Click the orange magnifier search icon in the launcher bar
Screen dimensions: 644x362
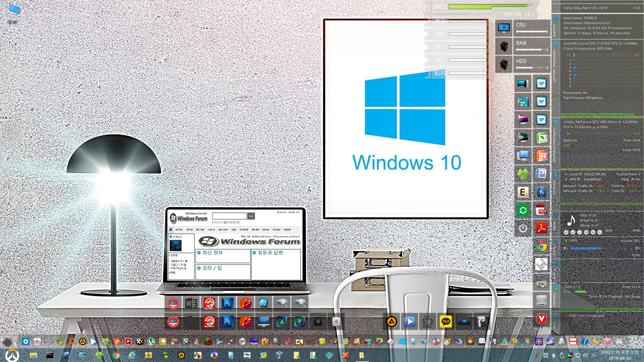click(71, 342)
